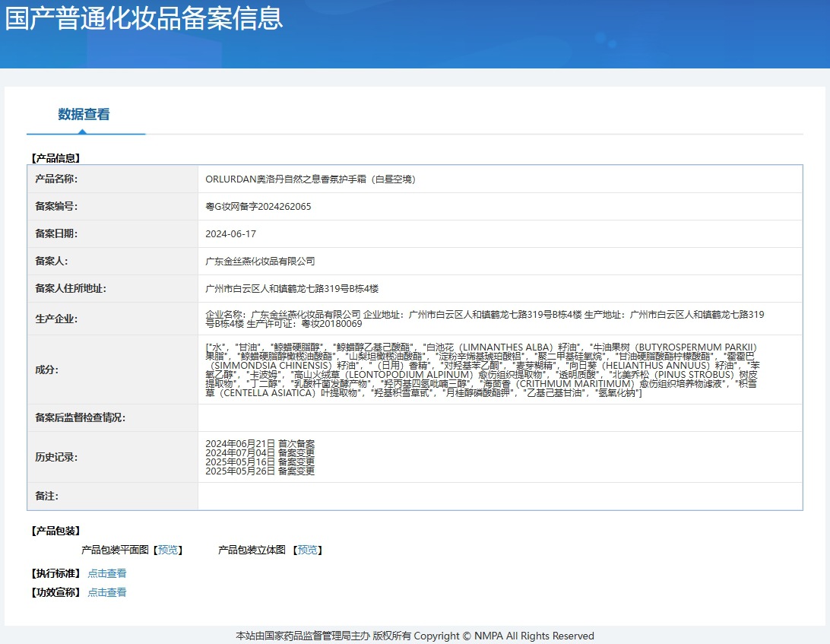Open 点击查看 link beside 执行标准

click(107, 573)
